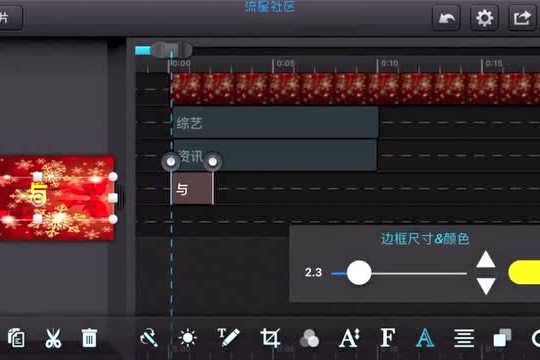Tap the share/export icon
540x360 pixels.
[x=522, y=18]
